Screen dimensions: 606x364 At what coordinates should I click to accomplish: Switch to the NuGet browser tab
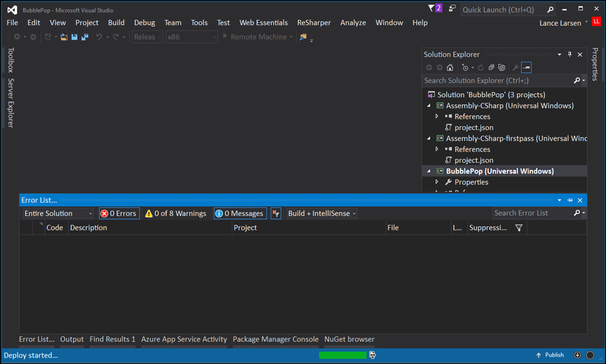349,339
